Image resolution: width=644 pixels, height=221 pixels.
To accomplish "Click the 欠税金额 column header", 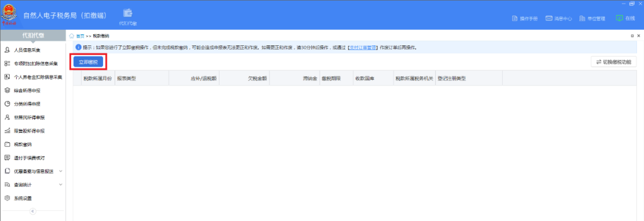I will pos(244,78).
